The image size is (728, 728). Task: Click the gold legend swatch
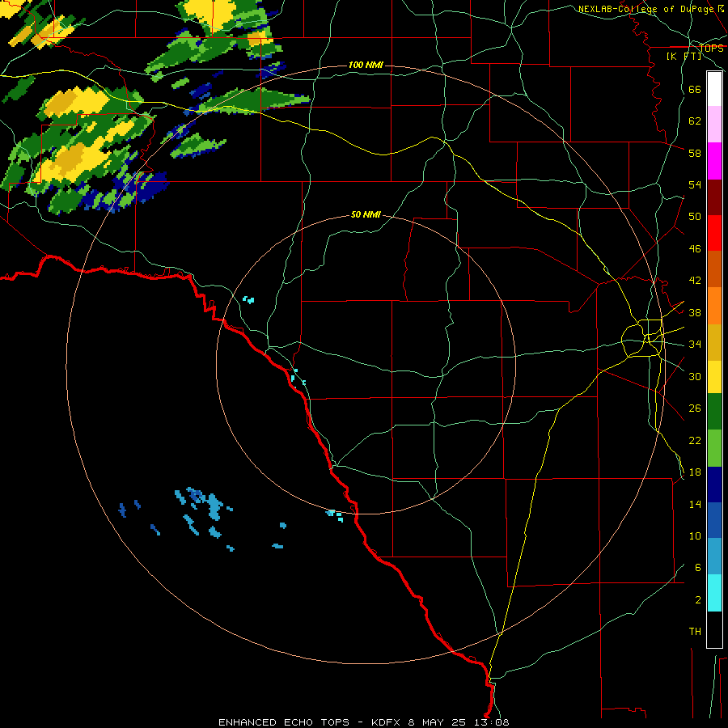[x=714, y=342]
